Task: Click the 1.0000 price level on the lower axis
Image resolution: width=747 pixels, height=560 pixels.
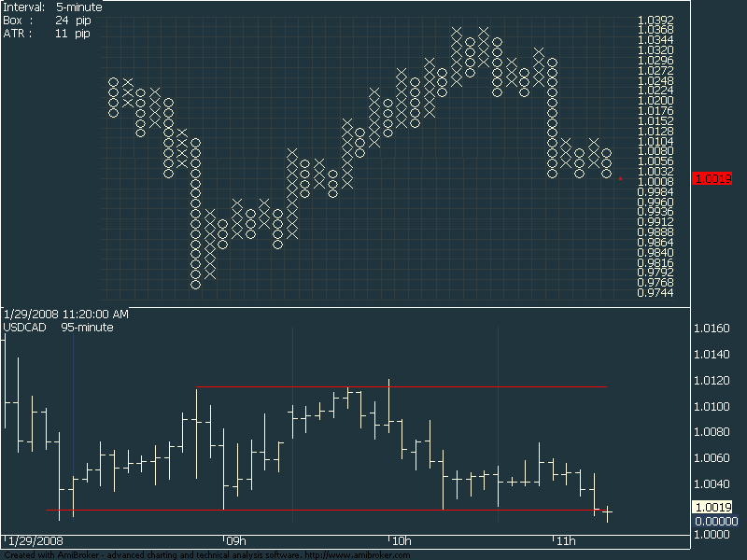Action: (x=712, y=535)
